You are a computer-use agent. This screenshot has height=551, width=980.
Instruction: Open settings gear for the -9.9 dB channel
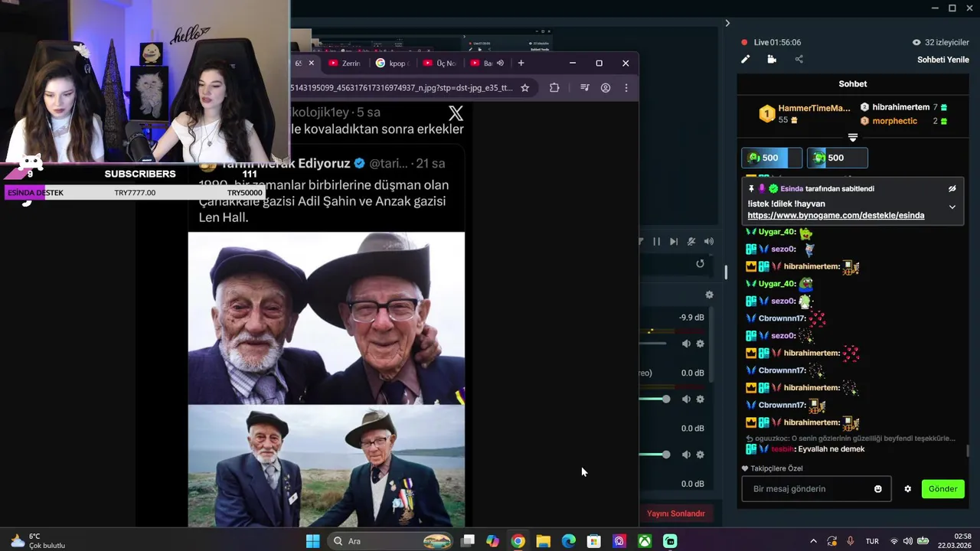(x=700, y=344)
